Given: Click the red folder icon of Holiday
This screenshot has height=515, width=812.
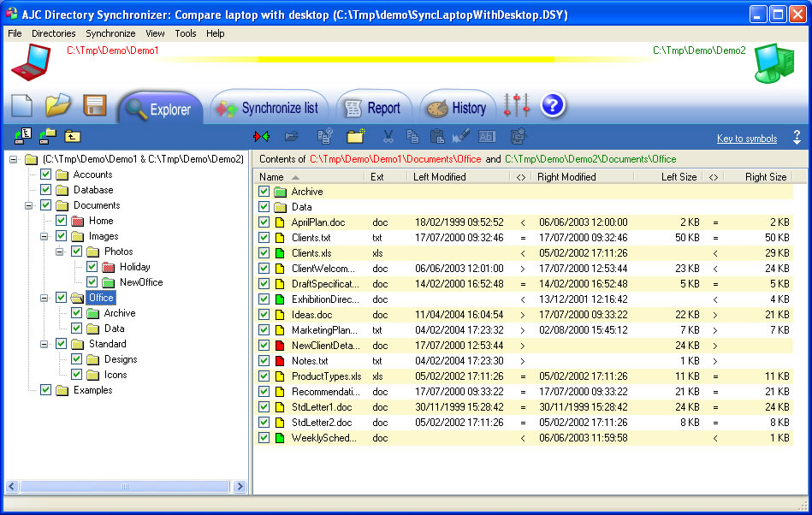Looking at the screenshot, I should [108, 267].
